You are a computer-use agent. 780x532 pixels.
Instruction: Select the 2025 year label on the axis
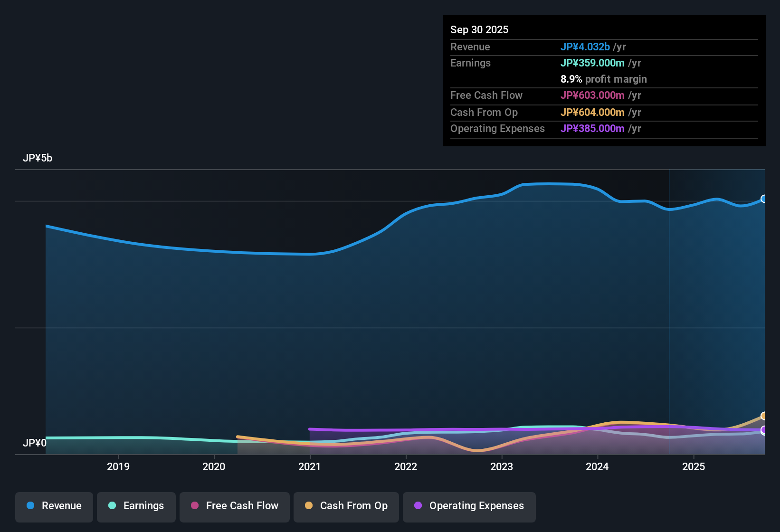point(694,467)
